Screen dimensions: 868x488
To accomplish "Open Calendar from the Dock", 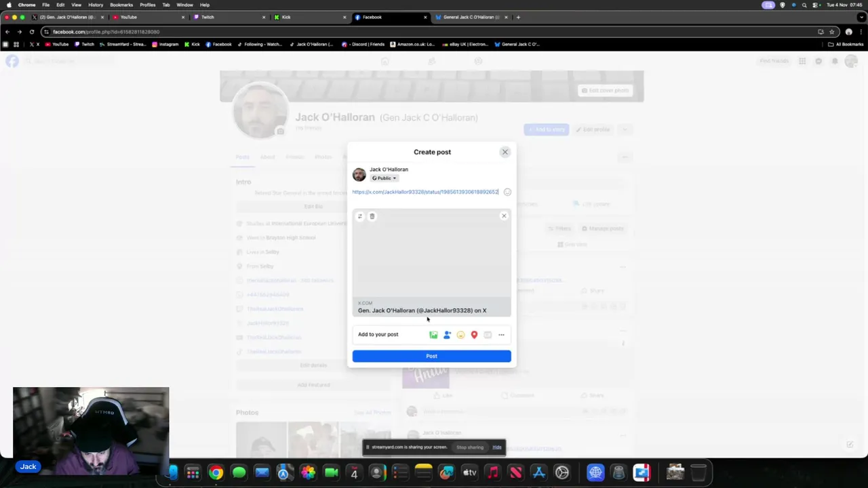I will tap(354, 472).
